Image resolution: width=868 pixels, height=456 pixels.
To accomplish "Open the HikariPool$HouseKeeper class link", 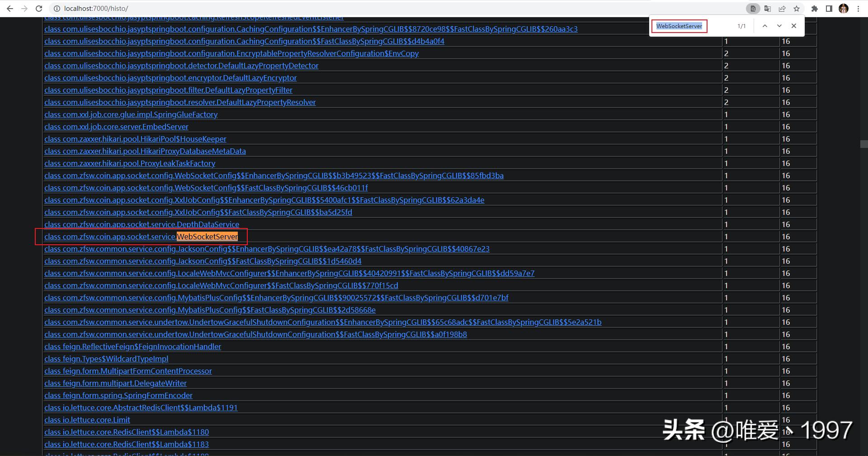I will pos(135,139).
